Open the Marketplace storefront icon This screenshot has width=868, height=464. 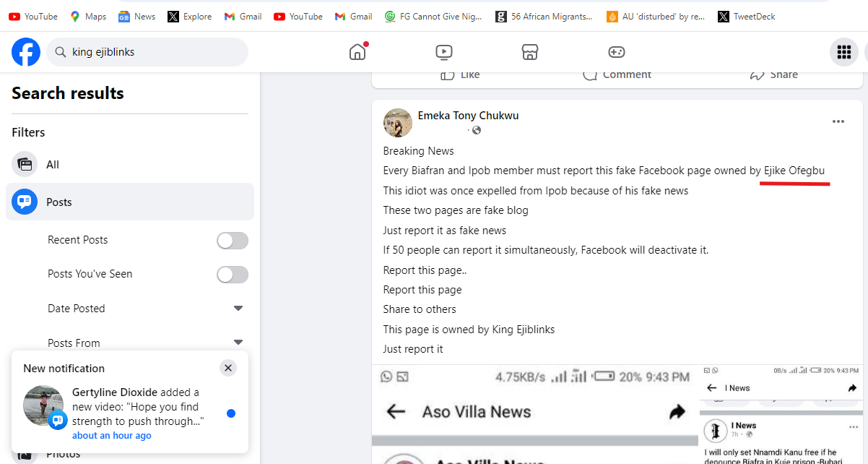coord(530,52)
